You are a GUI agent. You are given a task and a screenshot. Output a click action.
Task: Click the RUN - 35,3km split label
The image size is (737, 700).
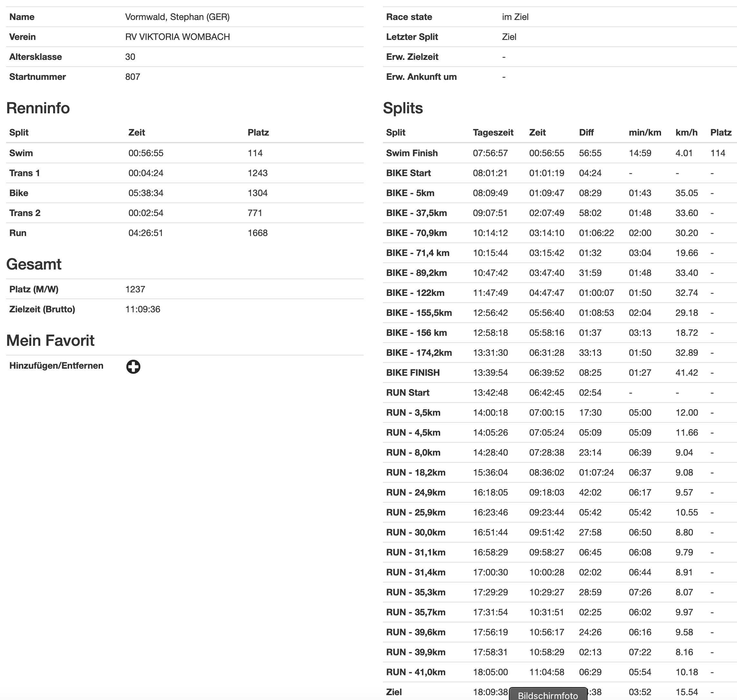(416, 592)
